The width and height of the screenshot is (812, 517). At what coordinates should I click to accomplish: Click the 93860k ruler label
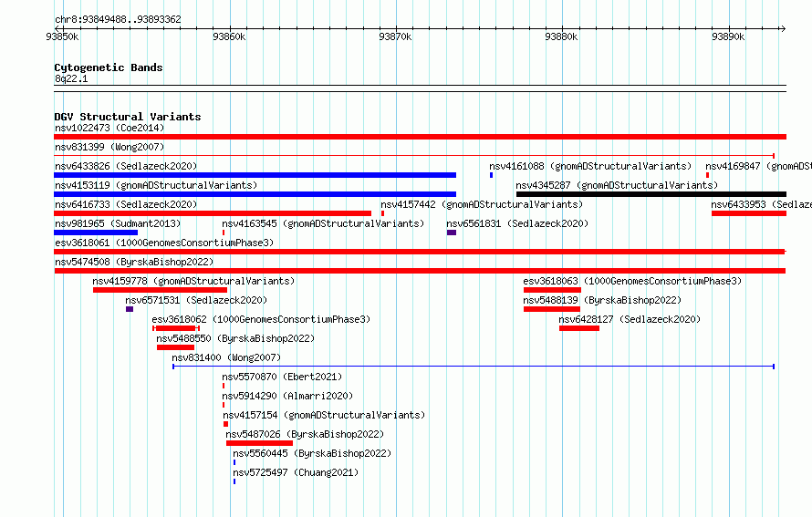tap(229, 36)
